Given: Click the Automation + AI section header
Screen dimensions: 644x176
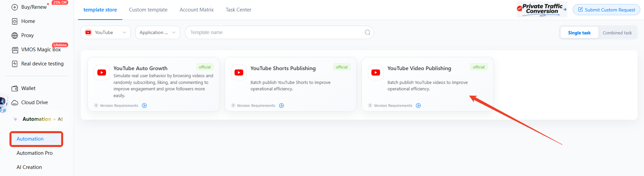Looking at the screenshot, I should [x=43, y=119].
